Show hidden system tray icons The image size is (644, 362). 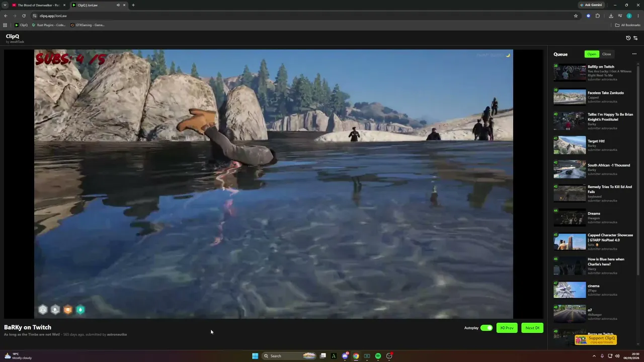coord(594,356)
